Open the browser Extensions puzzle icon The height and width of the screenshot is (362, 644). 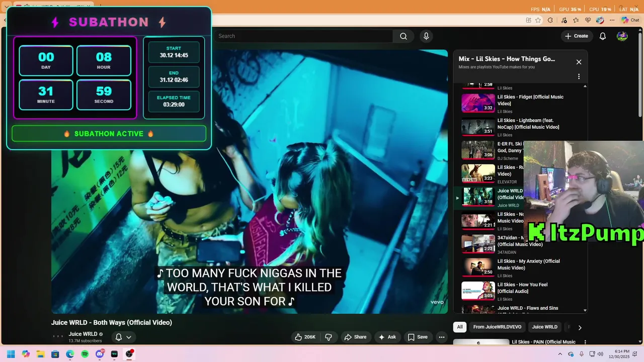pos(550,20)
